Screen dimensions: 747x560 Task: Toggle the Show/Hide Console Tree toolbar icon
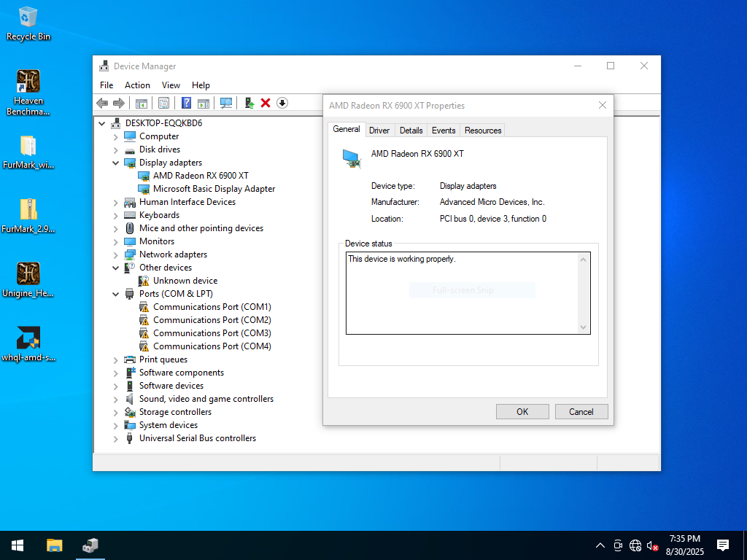click(x=141, y=103)
